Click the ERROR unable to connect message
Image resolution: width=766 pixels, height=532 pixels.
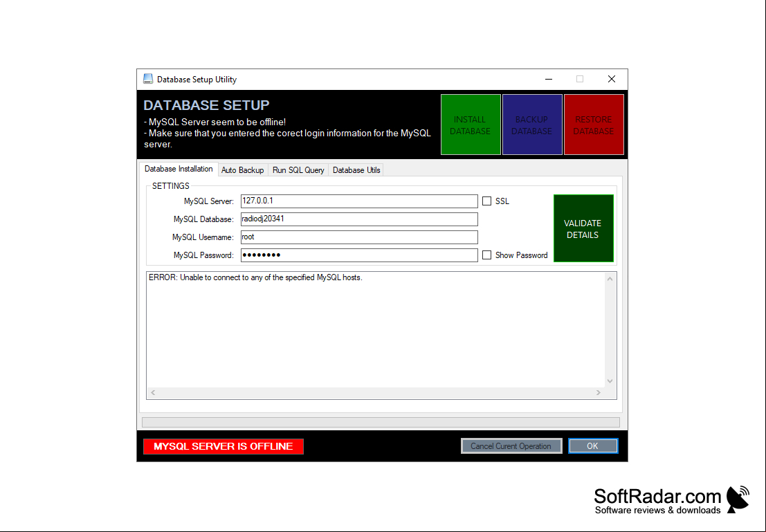(255, 277)
